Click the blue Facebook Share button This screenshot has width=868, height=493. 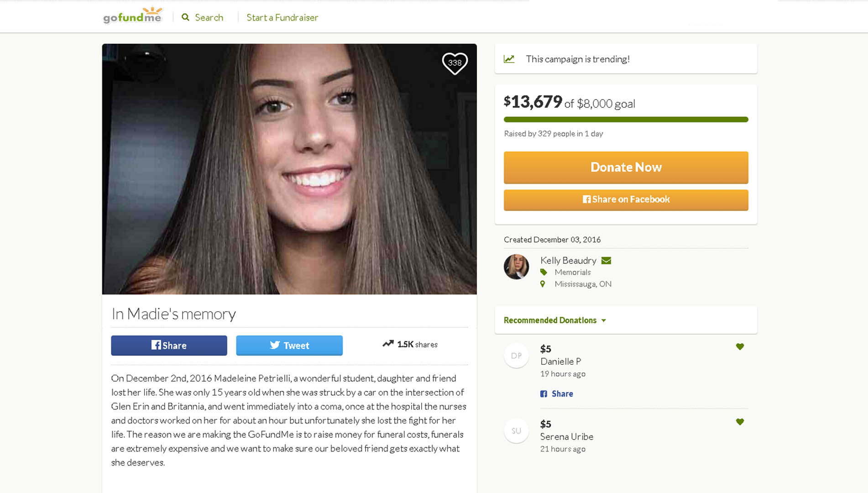click(x=169, y=346)
